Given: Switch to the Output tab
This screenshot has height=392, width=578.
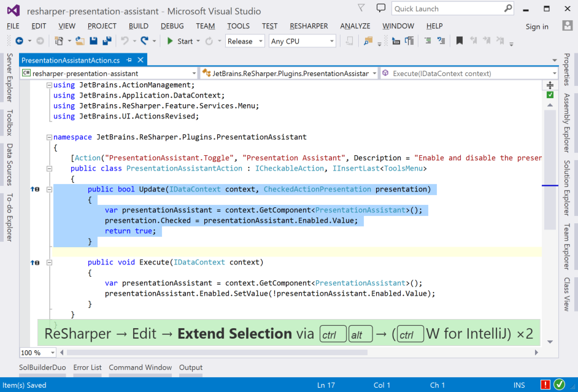Looking at the screenshot, I should (x=191, y=367).
